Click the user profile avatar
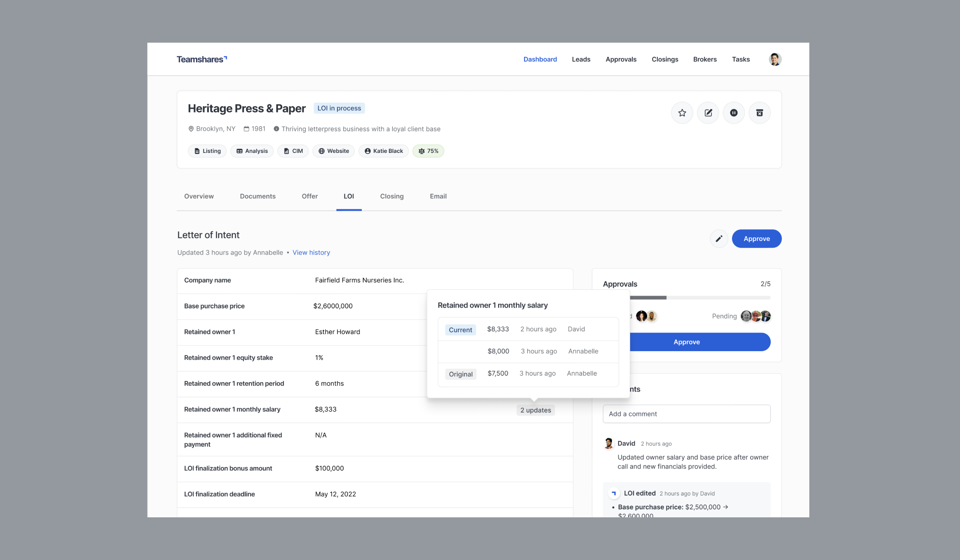The image size is (960, 560). coord(775,59)
